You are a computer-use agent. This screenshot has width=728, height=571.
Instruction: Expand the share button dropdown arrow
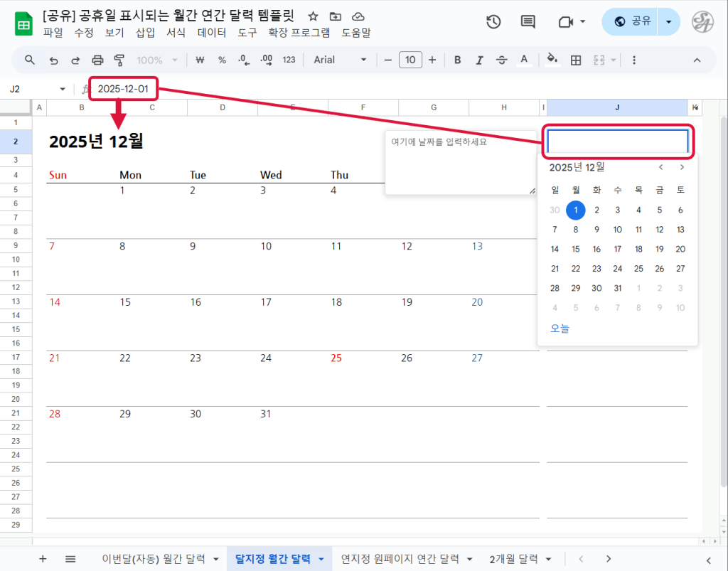(x=668, y=22)
